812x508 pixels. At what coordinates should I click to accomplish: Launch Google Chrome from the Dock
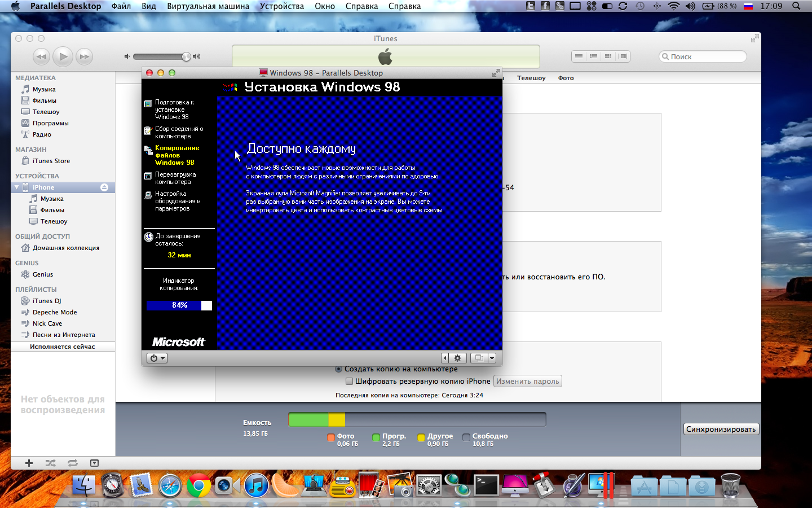tap(198, 485)
